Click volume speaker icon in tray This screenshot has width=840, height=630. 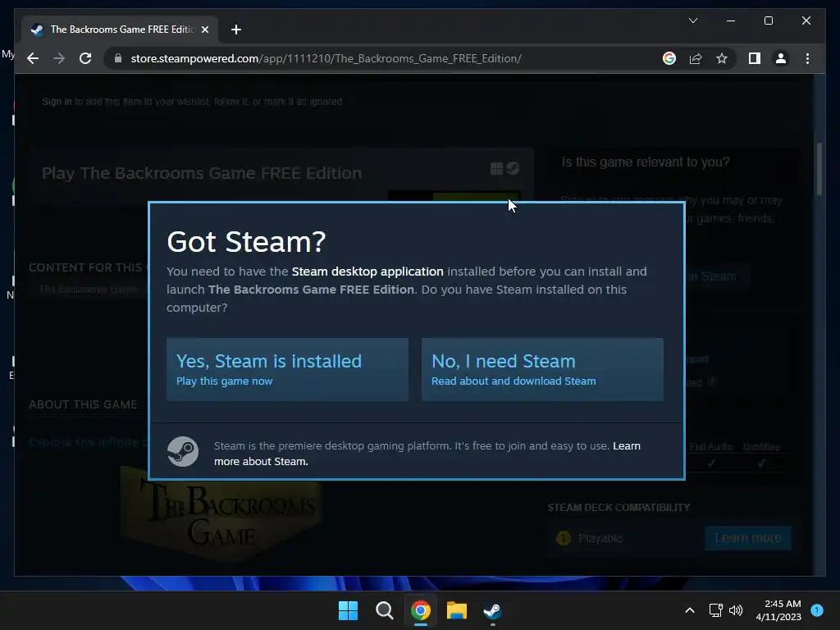coord(736,610)
